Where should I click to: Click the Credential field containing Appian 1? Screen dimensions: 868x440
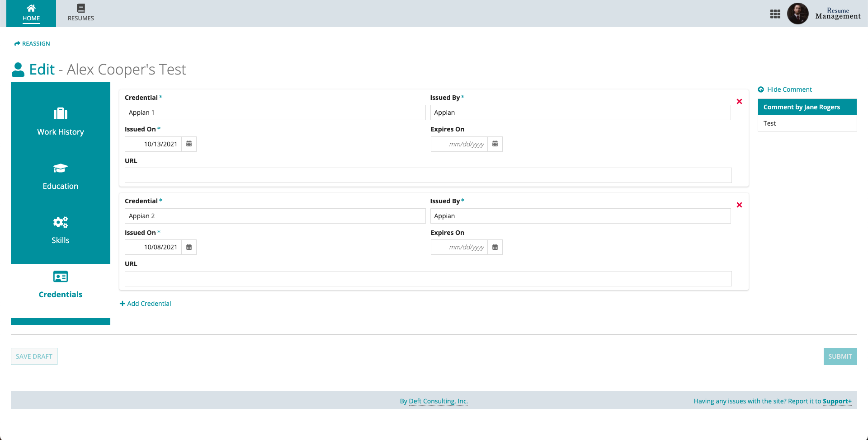[x=275, y=112]
